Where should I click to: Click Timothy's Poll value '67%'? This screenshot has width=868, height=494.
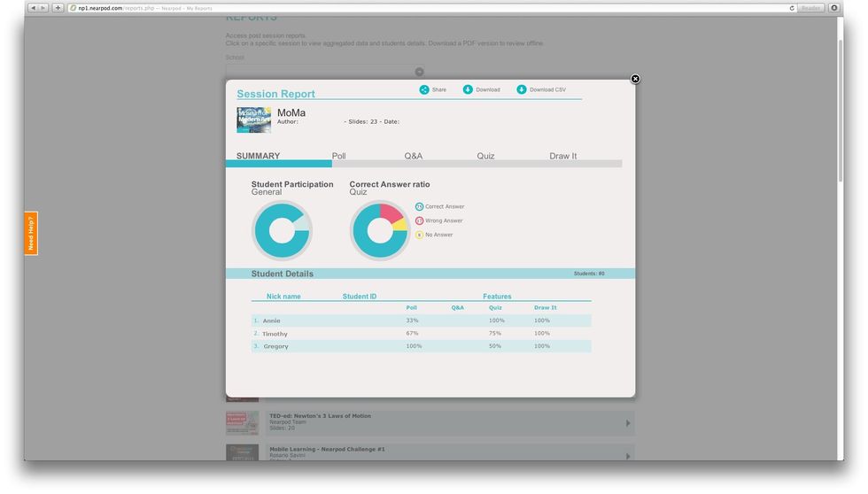click(412, 334)
